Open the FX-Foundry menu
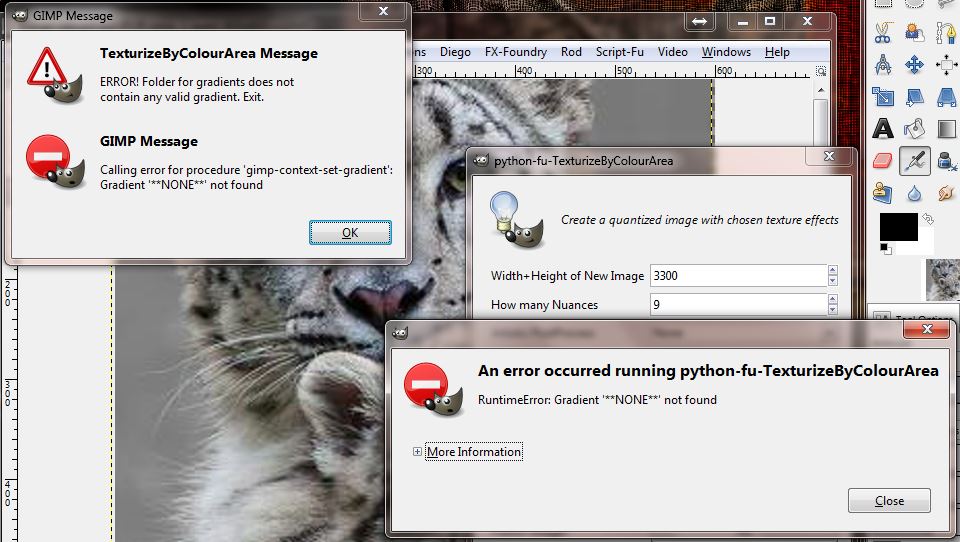Image resolution: width=960 pixels, height=542 pixels. [516, 52]
